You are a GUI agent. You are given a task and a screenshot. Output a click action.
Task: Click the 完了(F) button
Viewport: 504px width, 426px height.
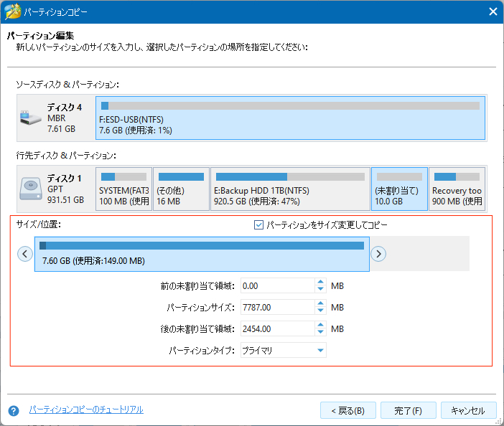pyautogui.click(x=408, y=411)
